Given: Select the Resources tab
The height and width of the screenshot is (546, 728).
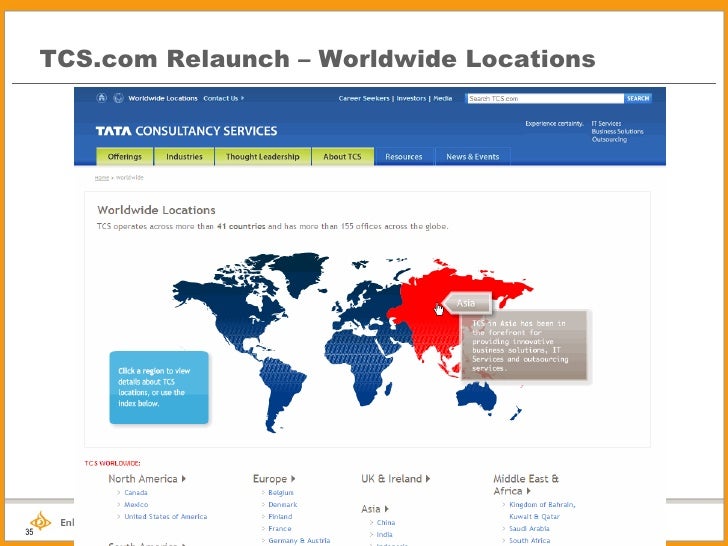Looking at the screenshot, I should [404, 156].
